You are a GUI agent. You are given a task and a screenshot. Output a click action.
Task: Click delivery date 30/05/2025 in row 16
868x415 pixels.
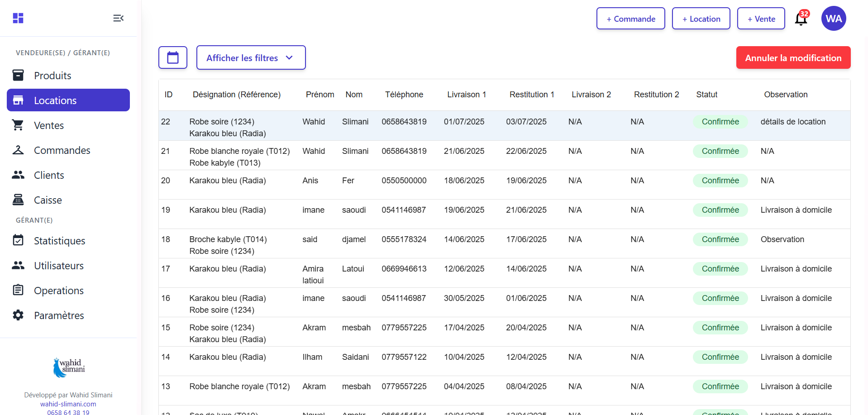[464, 298]
